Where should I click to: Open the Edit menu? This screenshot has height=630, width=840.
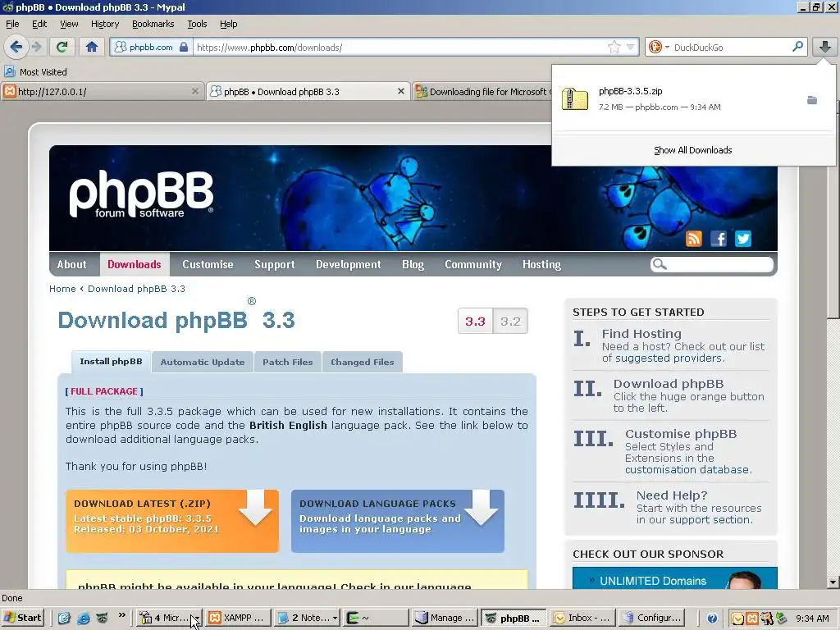39,24
